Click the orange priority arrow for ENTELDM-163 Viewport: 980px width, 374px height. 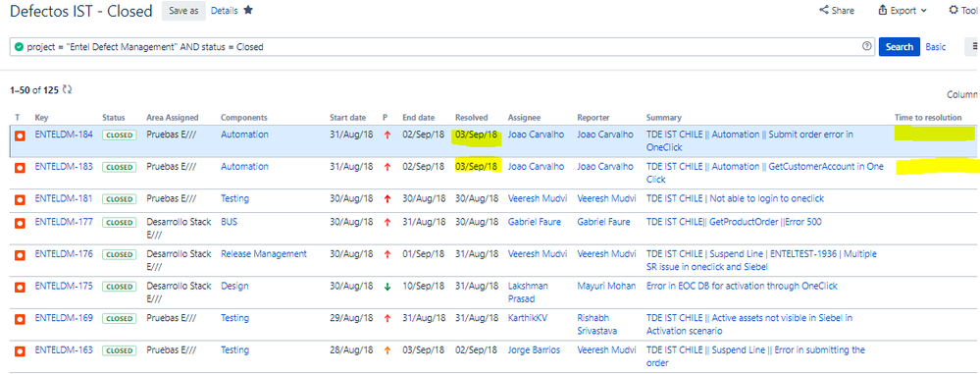click(x=387, y=350)
